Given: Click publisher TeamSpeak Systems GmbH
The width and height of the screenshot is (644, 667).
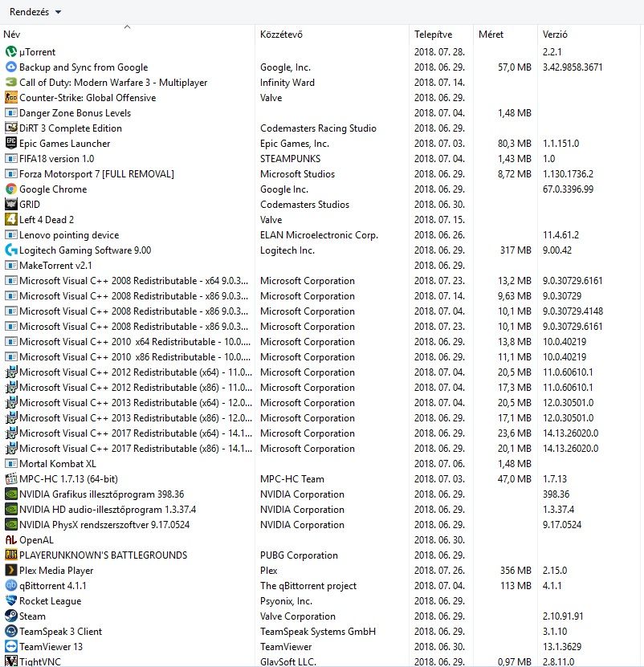Looking at the screenshot, I should 318,632.
